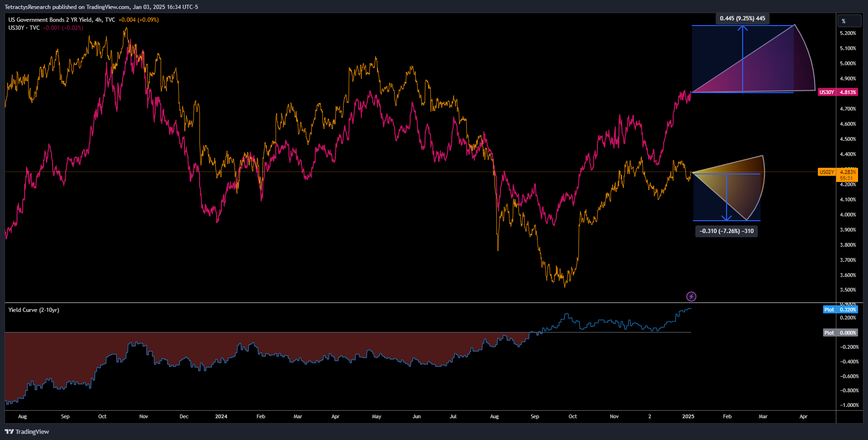
Task: Click the purple lightning bolt icon
Action: 691,296
